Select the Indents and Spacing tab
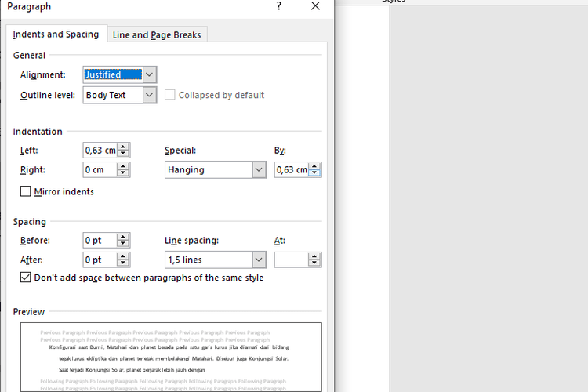Screen dimensions: 588x392 (56, 34)
